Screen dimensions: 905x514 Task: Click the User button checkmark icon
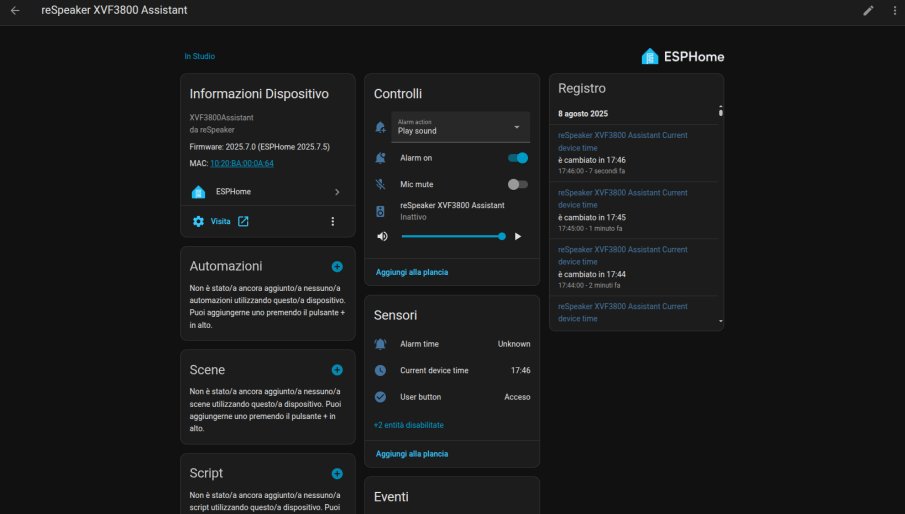coord(380,397)
